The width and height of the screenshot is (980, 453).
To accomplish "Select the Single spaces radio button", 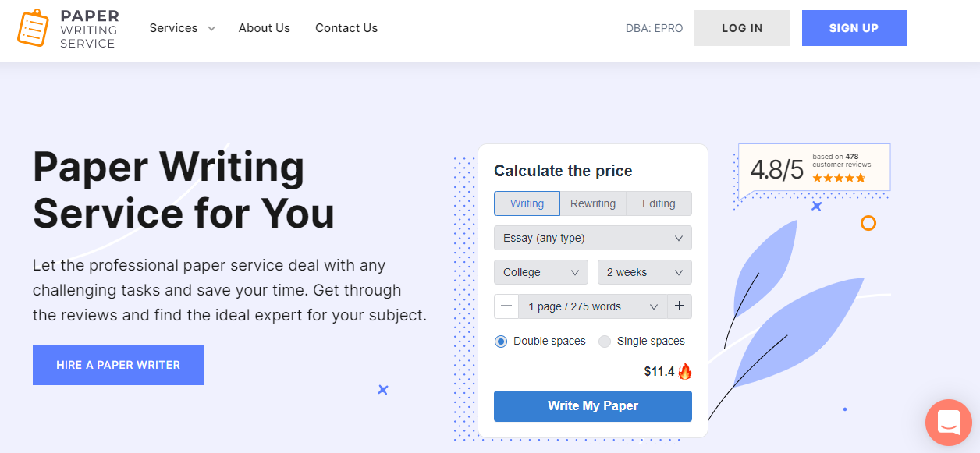I will (605, 342).
